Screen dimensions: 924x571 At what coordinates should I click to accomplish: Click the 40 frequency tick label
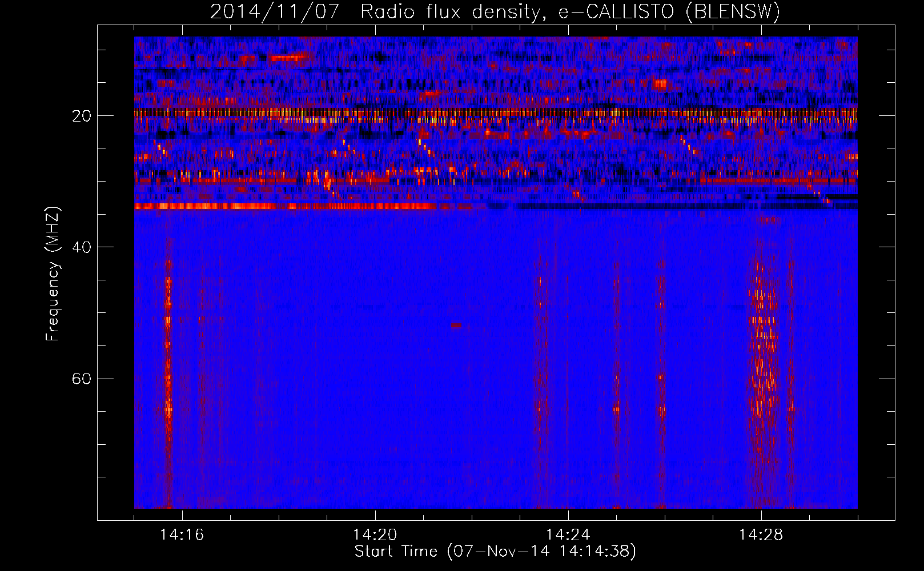pos(82,247)
